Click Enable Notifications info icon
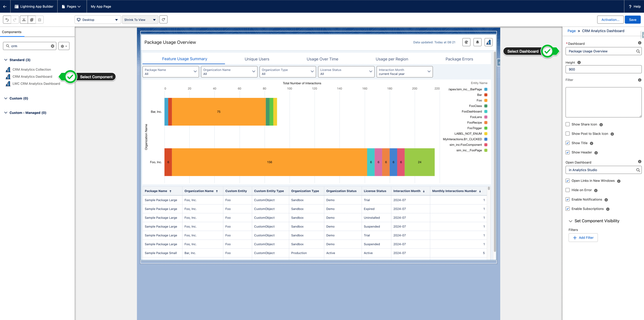Viewport: 644px width, 320px height. [606, 200]
